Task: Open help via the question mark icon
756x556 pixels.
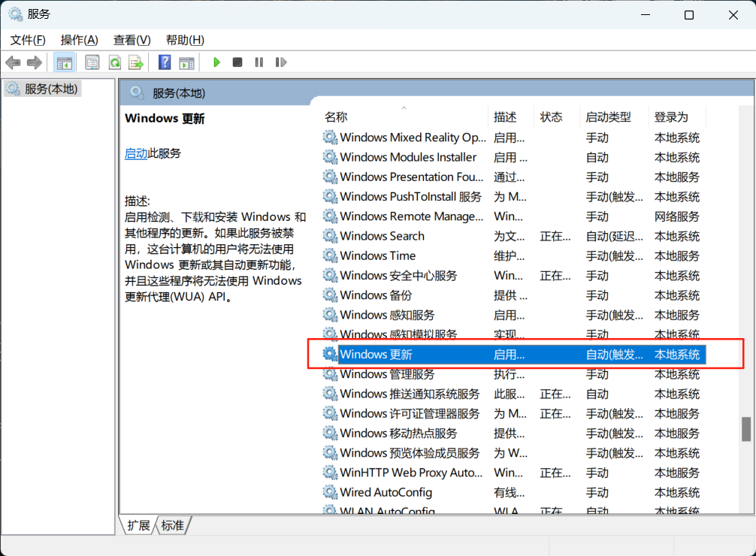Action: [x=163, y=62]
